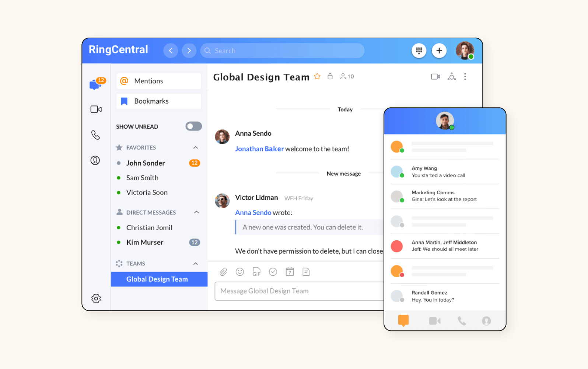
Task: Insert a GIF
Action: coord(256,272)
